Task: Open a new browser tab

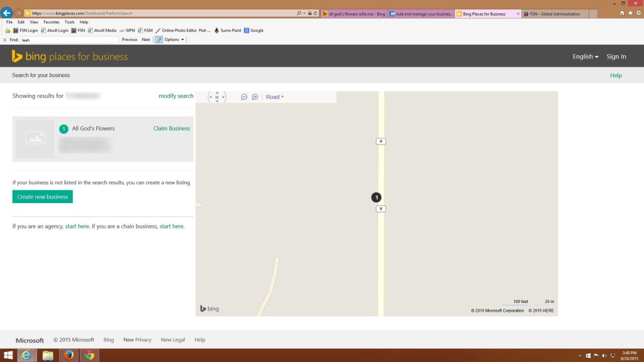Action: tap(593, 14)
